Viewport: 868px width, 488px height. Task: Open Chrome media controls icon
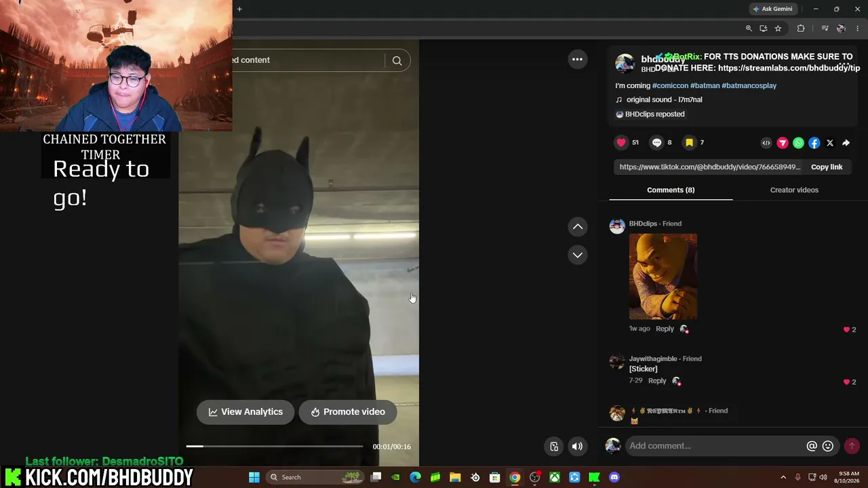point(825,28)
